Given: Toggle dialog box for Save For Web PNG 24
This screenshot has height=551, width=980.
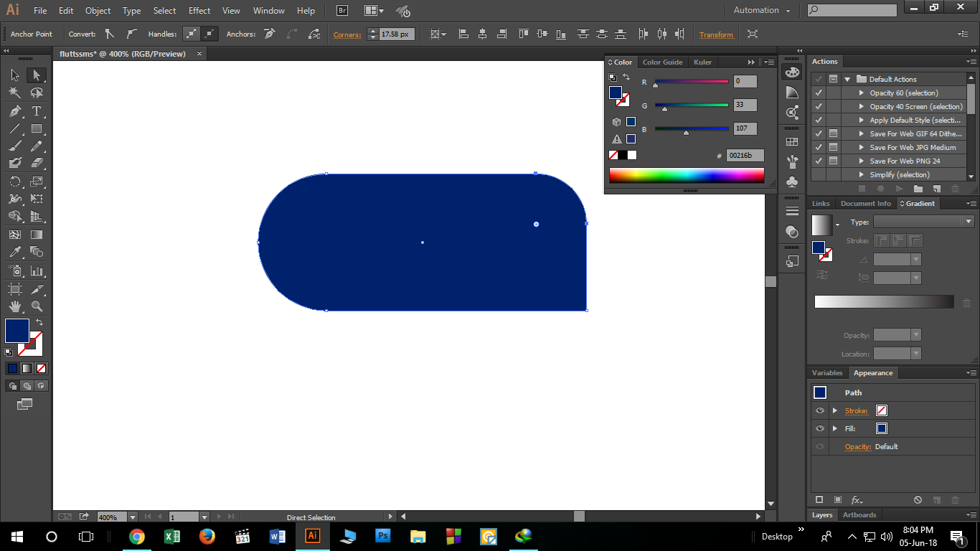Looking at the screenshot, I should tap(833, 161).
